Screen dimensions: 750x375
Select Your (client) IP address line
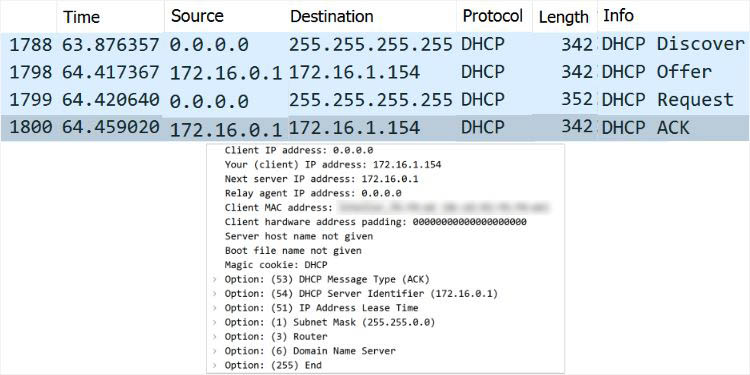point(333,165)
